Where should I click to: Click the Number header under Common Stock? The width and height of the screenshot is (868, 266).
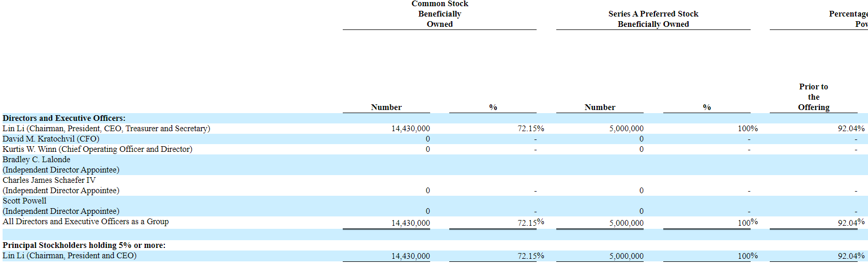click(386, 107)
